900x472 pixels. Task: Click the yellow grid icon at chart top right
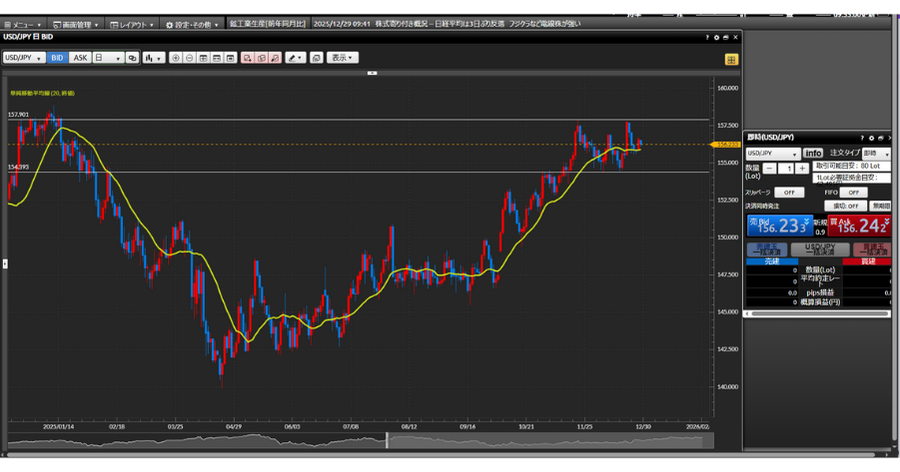tap(731, 59)
